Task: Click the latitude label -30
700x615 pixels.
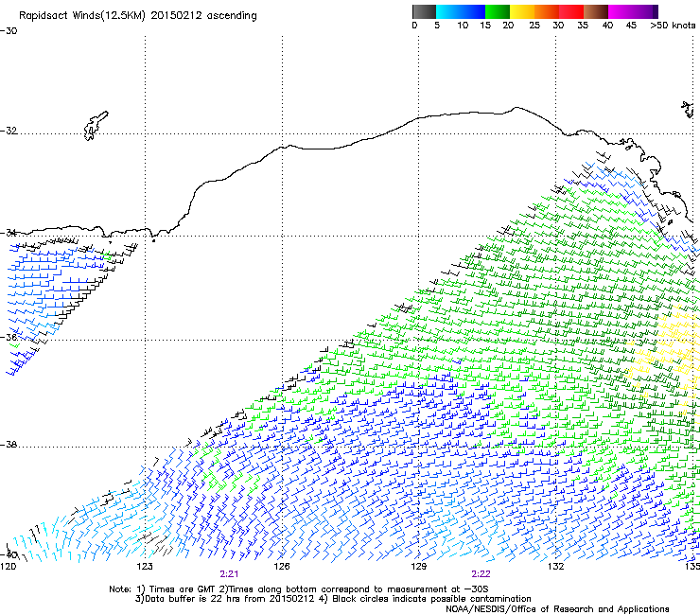Action: click(9, 31)
